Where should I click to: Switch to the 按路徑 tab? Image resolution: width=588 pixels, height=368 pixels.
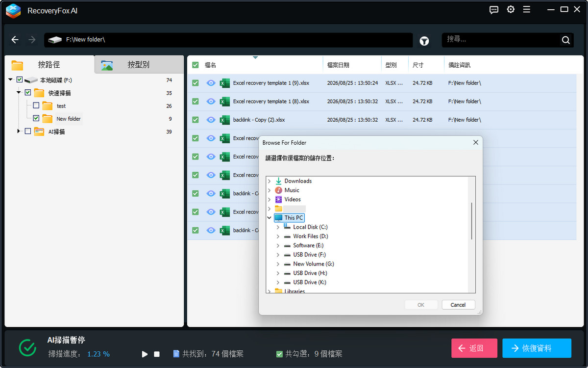coord(49,64)
